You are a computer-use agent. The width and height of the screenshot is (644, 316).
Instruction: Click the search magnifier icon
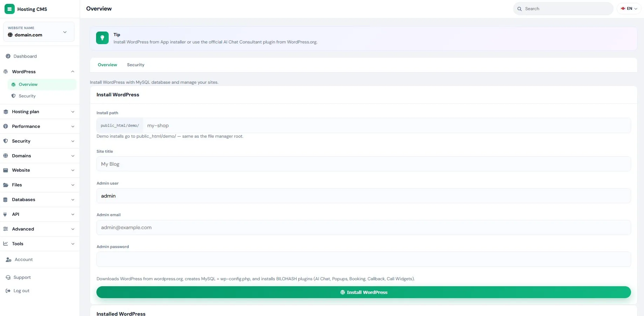pyautogui.click(x=520, y=9)
